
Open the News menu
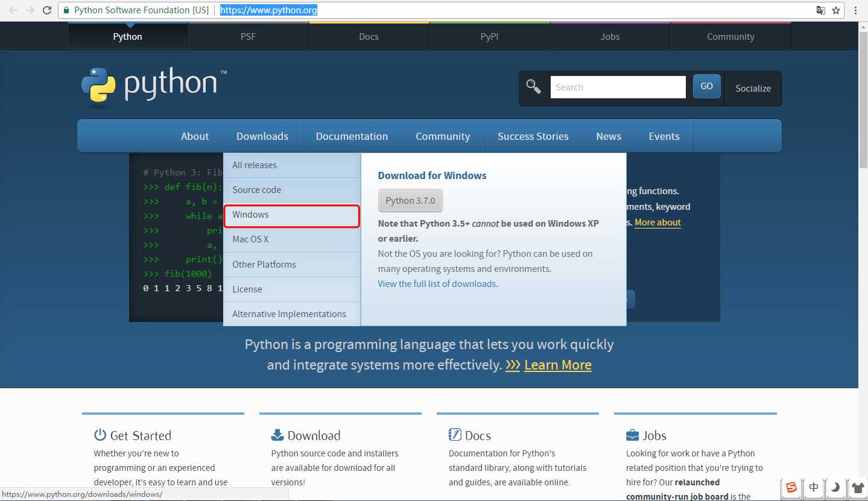609,136
